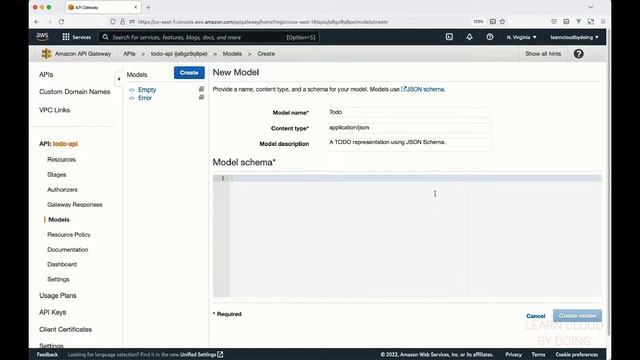The width and height of the screenshot is (640, 360).
Task: Open Usage Plans in the sidebar
Action: pyautogui.click(x=58, y=296)
